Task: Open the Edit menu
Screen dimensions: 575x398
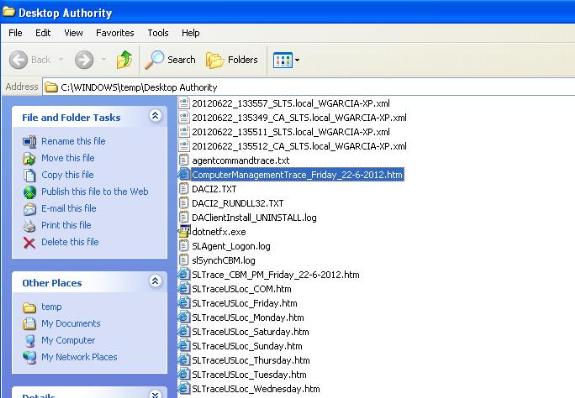Action: (43, 33)
